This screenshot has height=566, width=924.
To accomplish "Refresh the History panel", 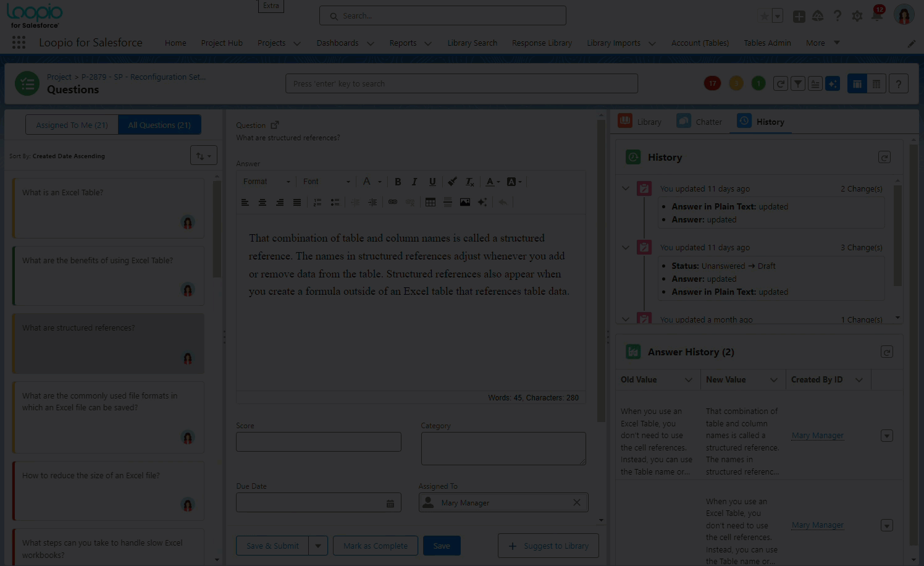I will 884,158.
